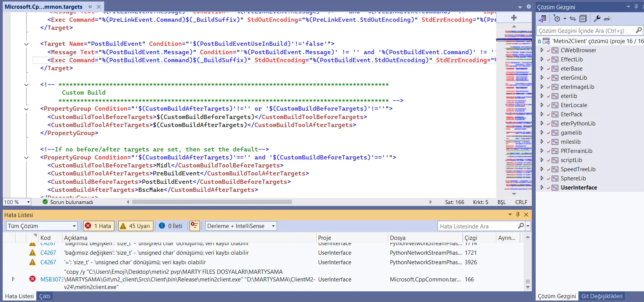This screenshot has width=644, height=302.
Task: Open the MSB3073 error code link
Action: point(51,280)
